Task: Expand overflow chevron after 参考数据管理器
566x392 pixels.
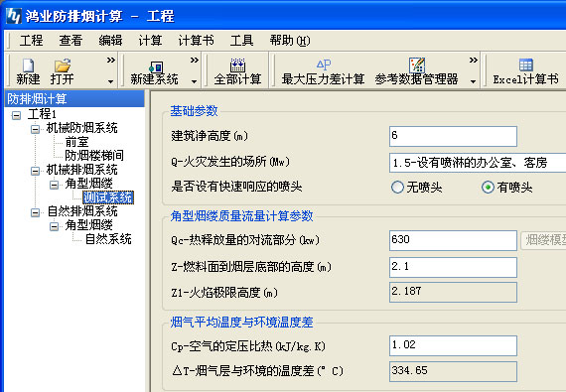Action: click(474, 60)
